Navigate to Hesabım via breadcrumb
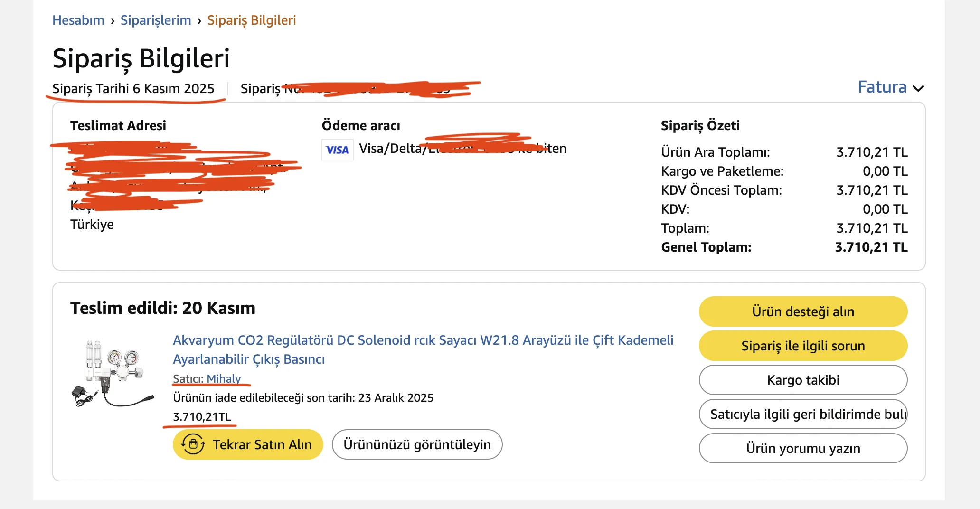 [78, 20]
